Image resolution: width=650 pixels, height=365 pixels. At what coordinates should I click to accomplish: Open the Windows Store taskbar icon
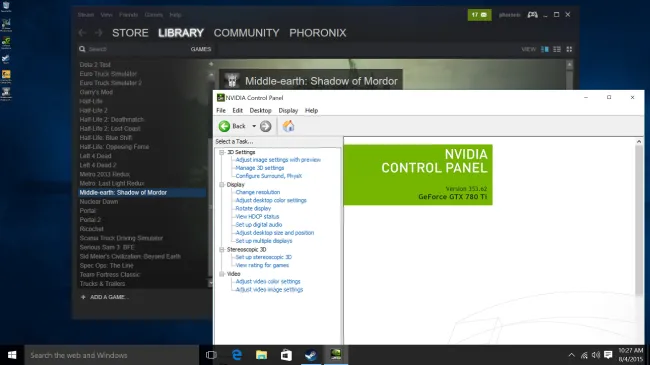[x=286, y=355]
